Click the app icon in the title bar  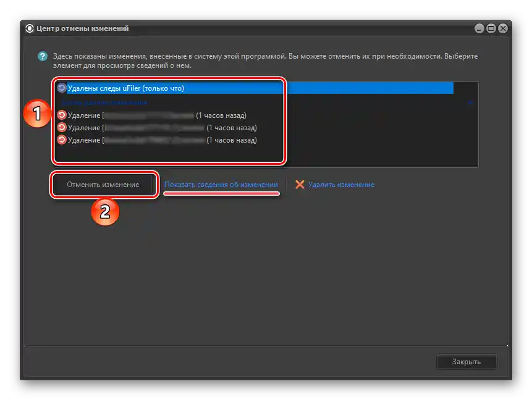[30, 28]
